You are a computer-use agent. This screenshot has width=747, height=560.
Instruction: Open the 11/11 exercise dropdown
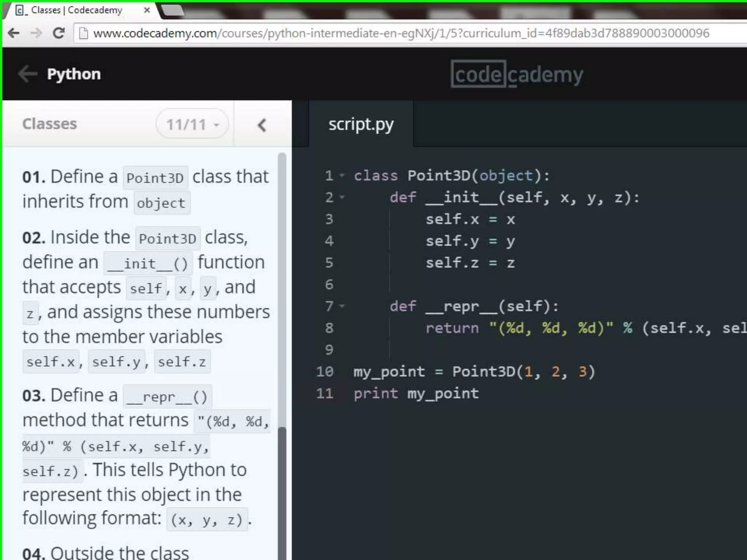pyautogui.click(x=192, y=124)
